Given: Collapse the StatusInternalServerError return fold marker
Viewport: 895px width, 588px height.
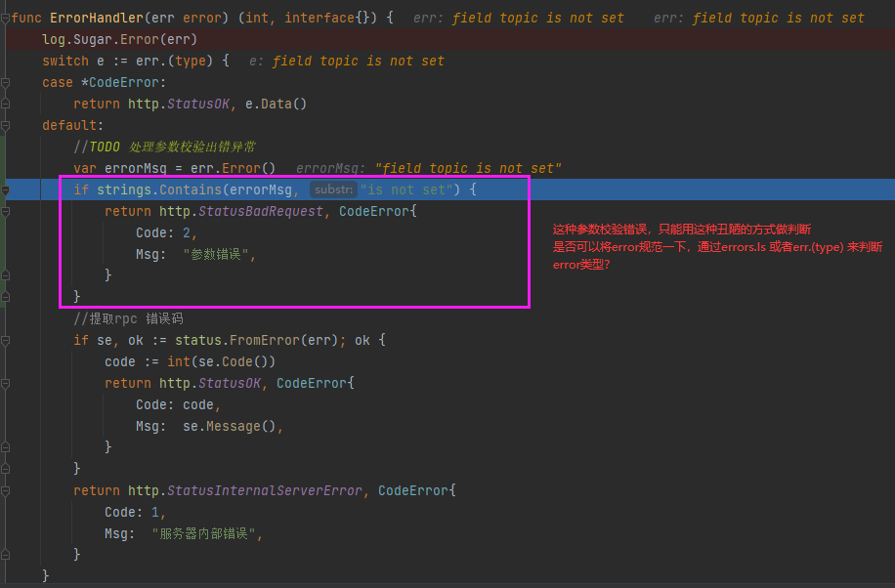Looking at the screenshot, I should [5, 491].
